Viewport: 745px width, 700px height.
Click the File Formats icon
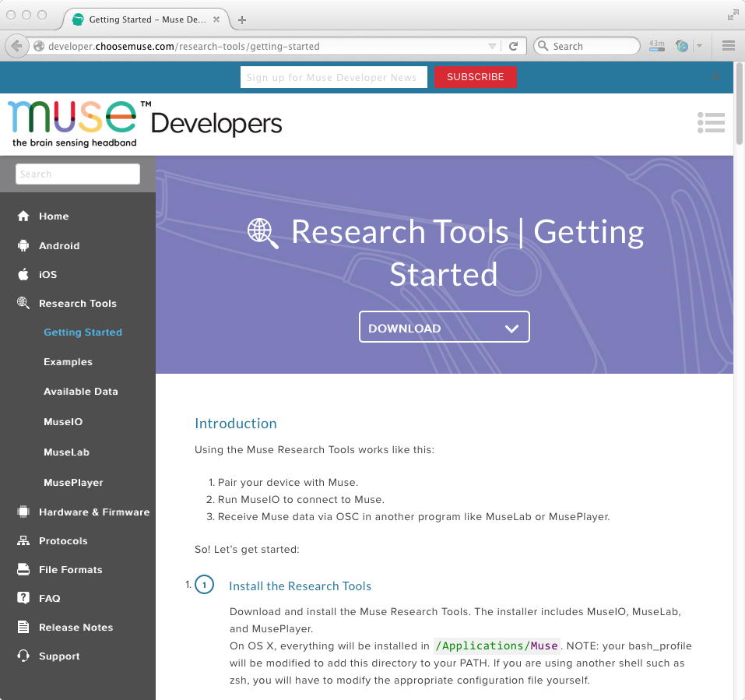[x=23, y=569]
